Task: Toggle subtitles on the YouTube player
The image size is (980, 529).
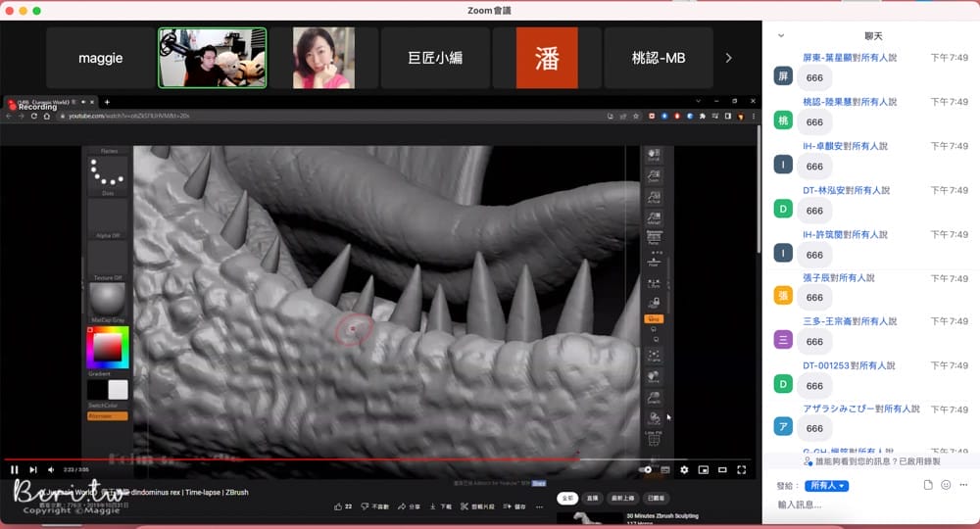Action: (x=665, y=469)
